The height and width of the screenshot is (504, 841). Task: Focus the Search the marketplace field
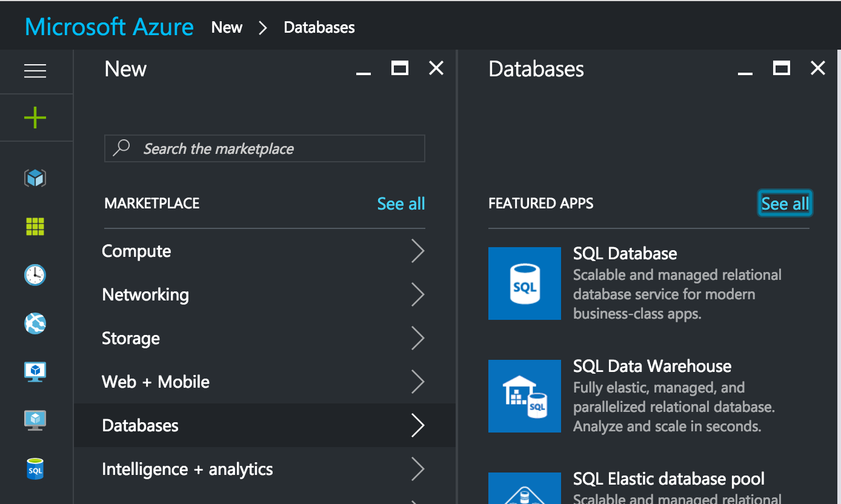point(265,148)
